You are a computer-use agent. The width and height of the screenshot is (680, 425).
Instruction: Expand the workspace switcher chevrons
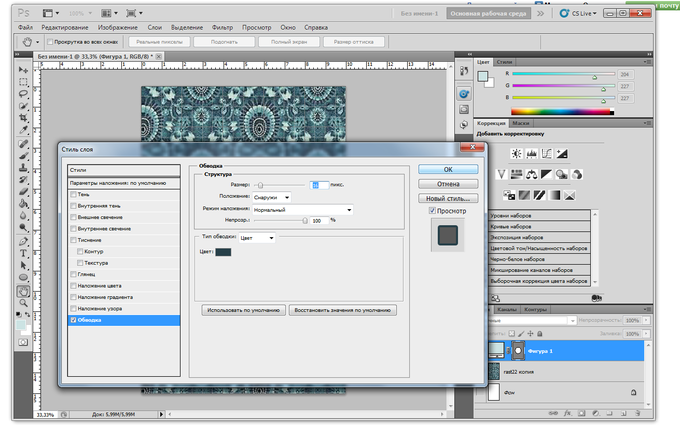540,13
